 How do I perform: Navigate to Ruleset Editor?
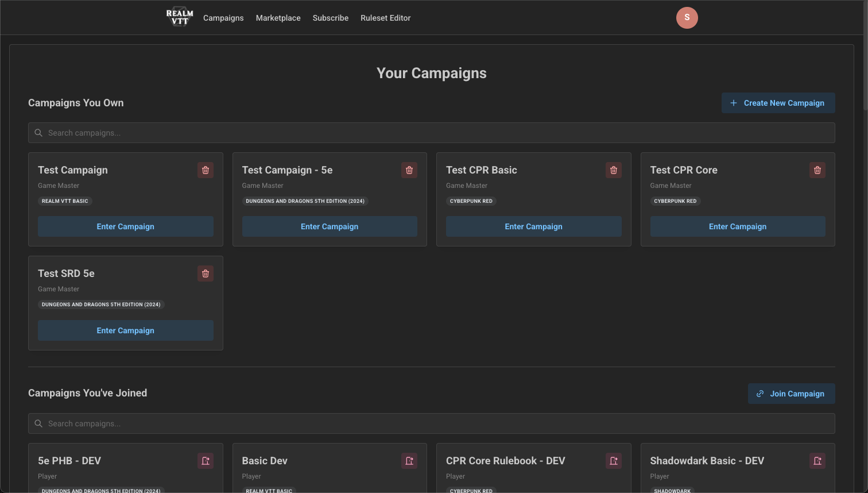pos(385,18)
